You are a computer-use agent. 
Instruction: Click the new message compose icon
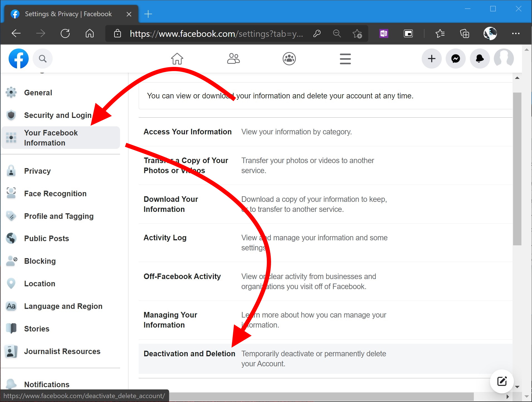click(x=502, y=381)
